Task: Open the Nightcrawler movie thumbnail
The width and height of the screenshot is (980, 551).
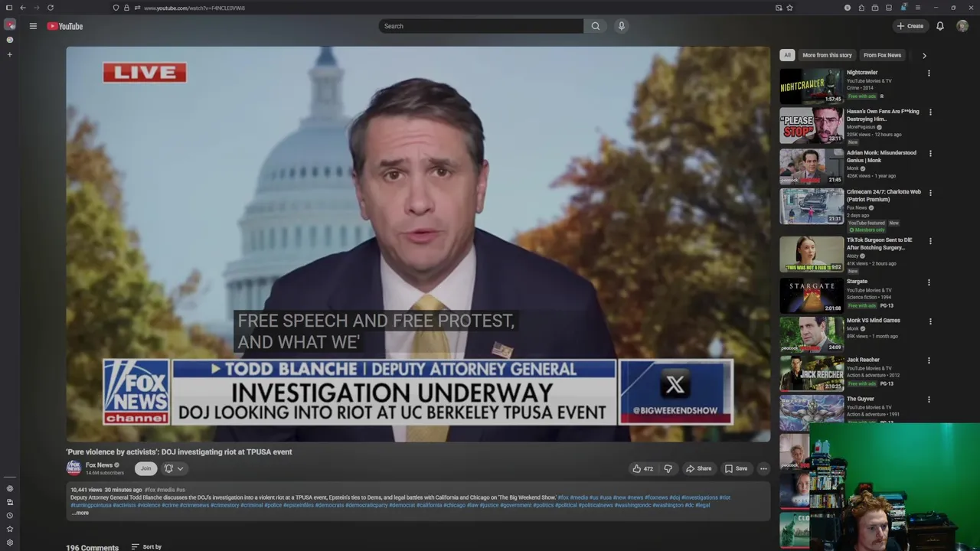Action: (x=812, y=86)
